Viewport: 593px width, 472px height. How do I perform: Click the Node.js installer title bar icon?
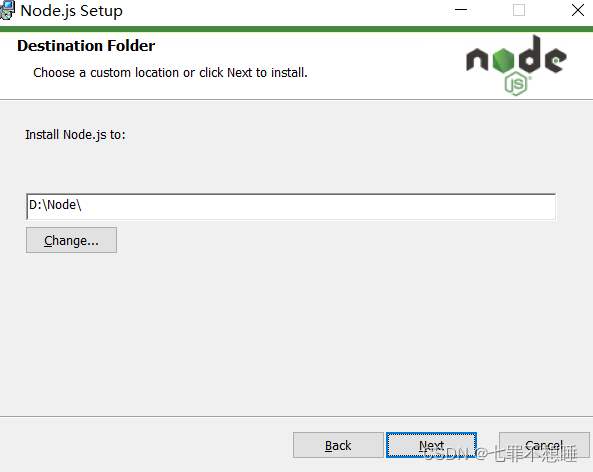point(7,10)
